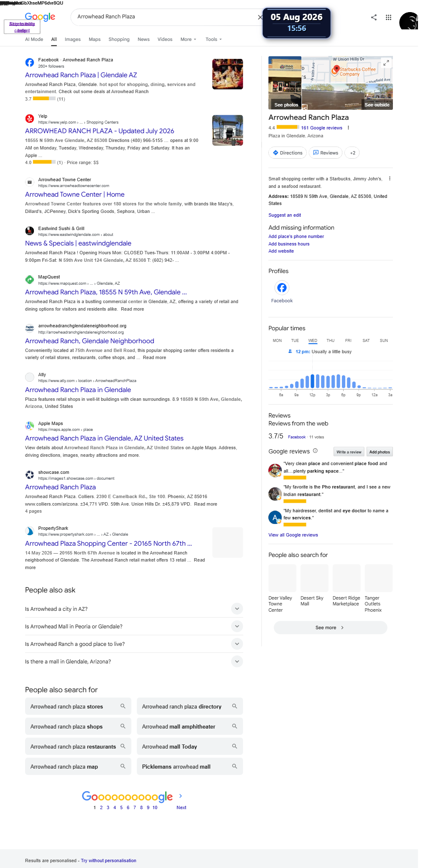Click the Apple Maps favicon
This screenshot has width=423, height=868.
(30, 426)
